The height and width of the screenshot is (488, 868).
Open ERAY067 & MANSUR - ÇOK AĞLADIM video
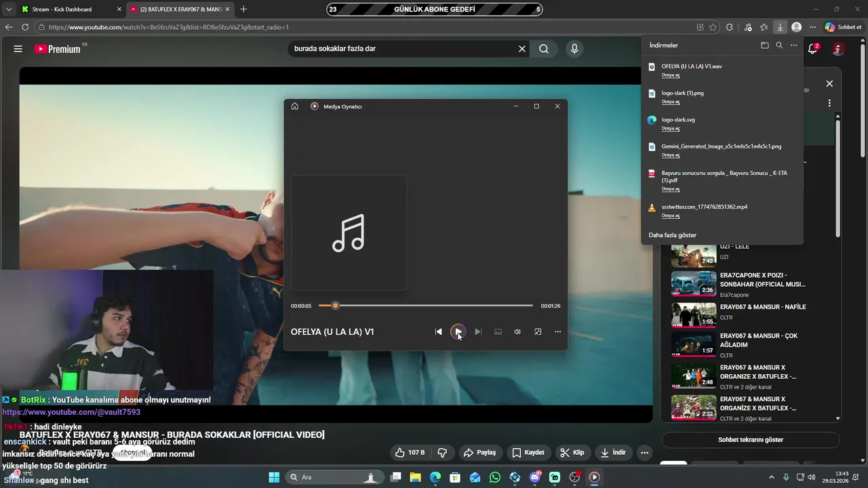(x=694, y=344)
